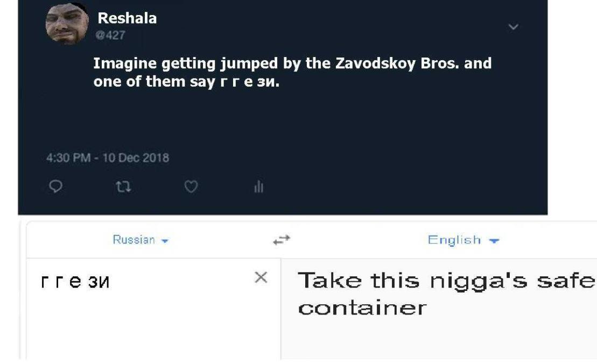Click inside the Russian source text box
This screenshot has height=364, width=597.
[x=153, y=309]
